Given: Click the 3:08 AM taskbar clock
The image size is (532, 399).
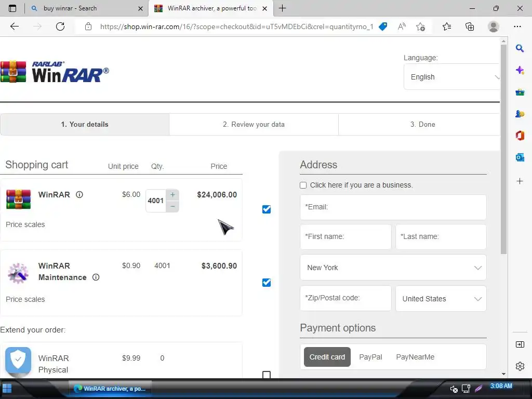Looking at the screenshot, I should [x=501, y=386].
